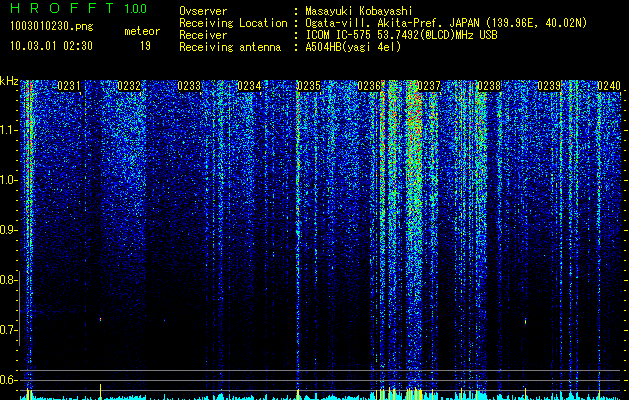Image resolution: width=629 pixels, height=400 pixels.
Task: Click time marker 0239
Action: click(x=549, y=86)
